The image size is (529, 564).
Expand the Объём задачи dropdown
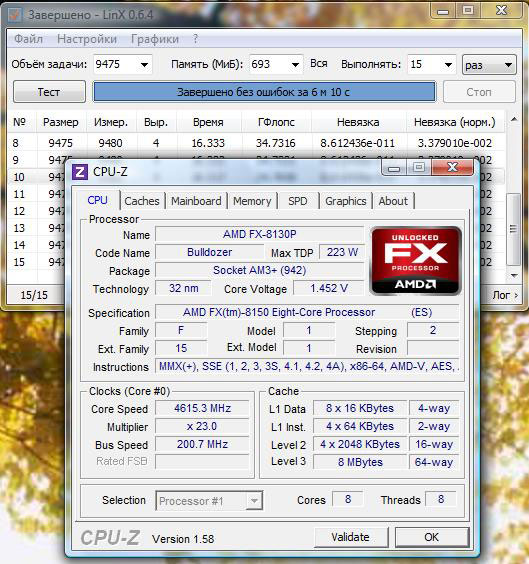[144, 65]
